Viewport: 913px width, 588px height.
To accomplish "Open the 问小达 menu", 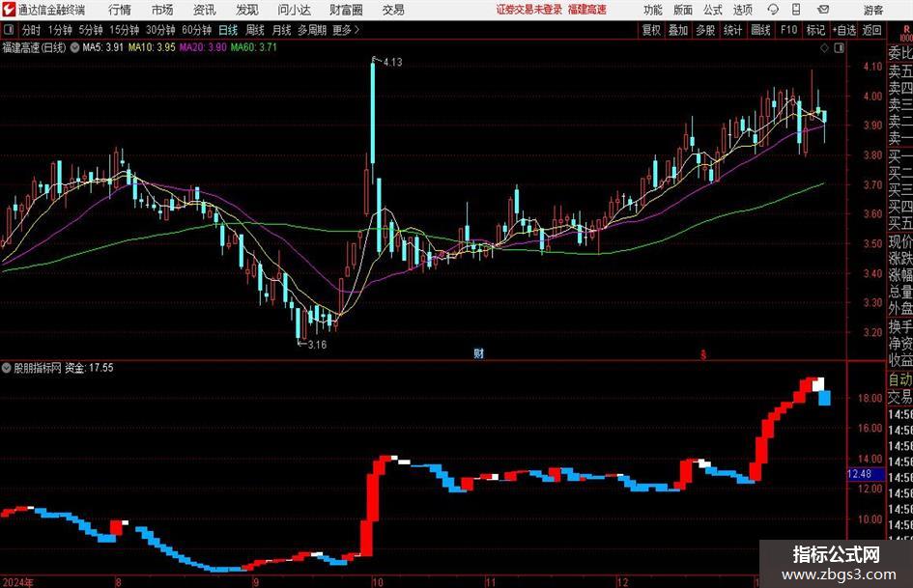I will pyautogui.click(x=294, y=10).
